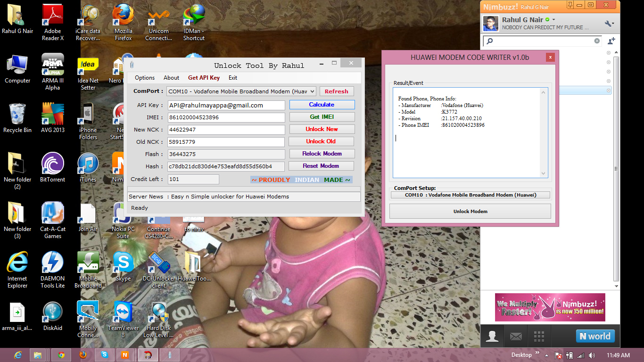The width and height of the screenshot is (644, 362).
Task: Open Skype desktop shortcut
Action: point(123,266)
